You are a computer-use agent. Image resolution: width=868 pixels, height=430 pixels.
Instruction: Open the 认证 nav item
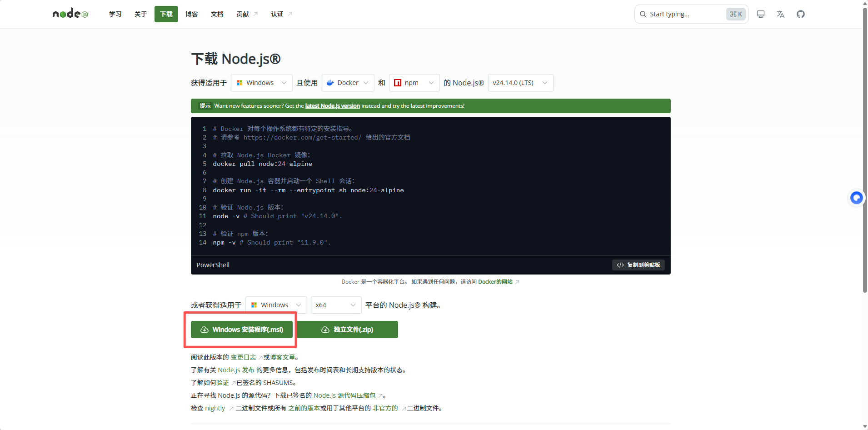click(x=277, y=14)
